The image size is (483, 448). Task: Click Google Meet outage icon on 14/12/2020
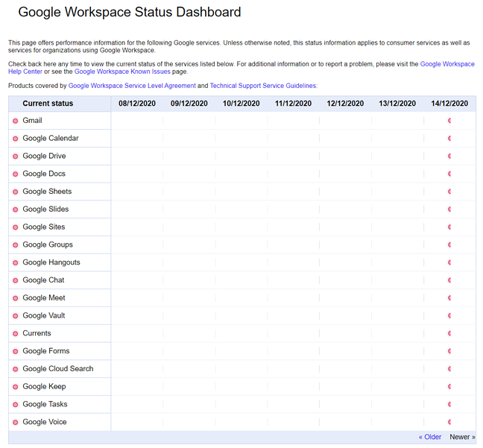[449, 298]
